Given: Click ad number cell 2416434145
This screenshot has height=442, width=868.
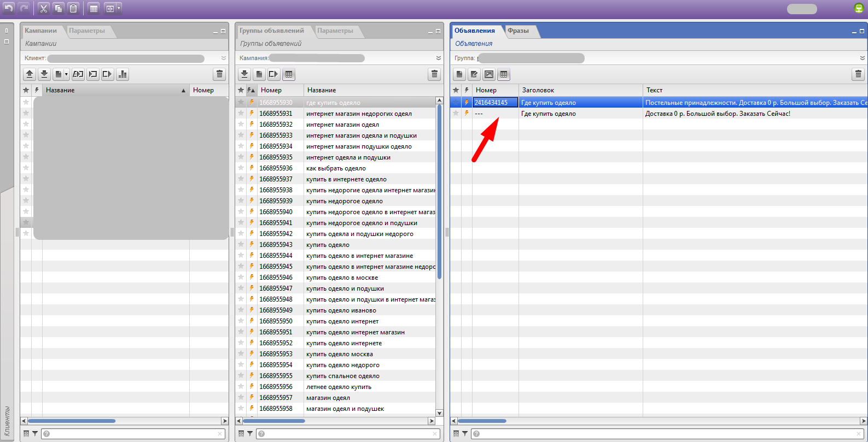Looking at the screenshot, I should (496, 102).
